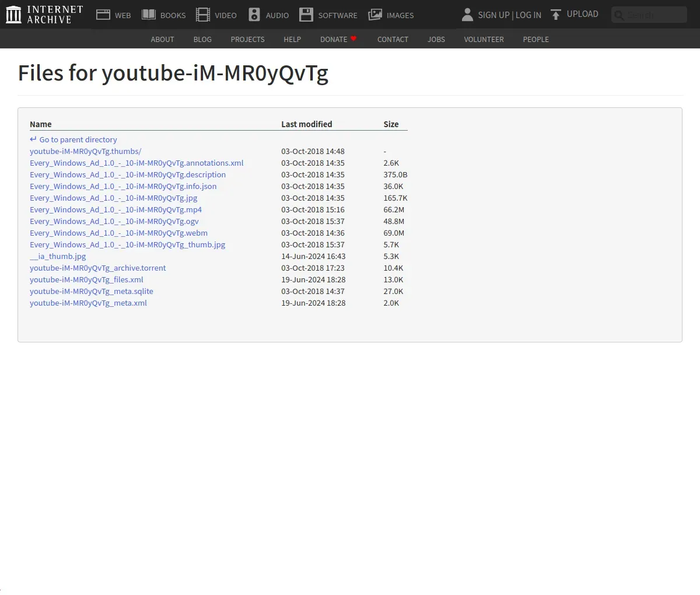Click the Internet Archive logo icon
Viewport: 700px width, 595px height.
point(13,15)
